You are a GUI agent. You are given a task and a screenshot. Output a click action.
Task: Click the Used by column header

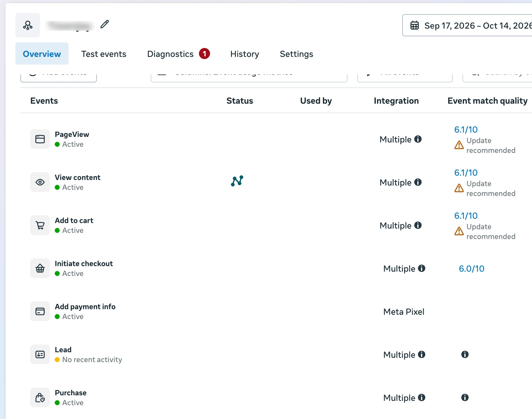coord(316,101)
